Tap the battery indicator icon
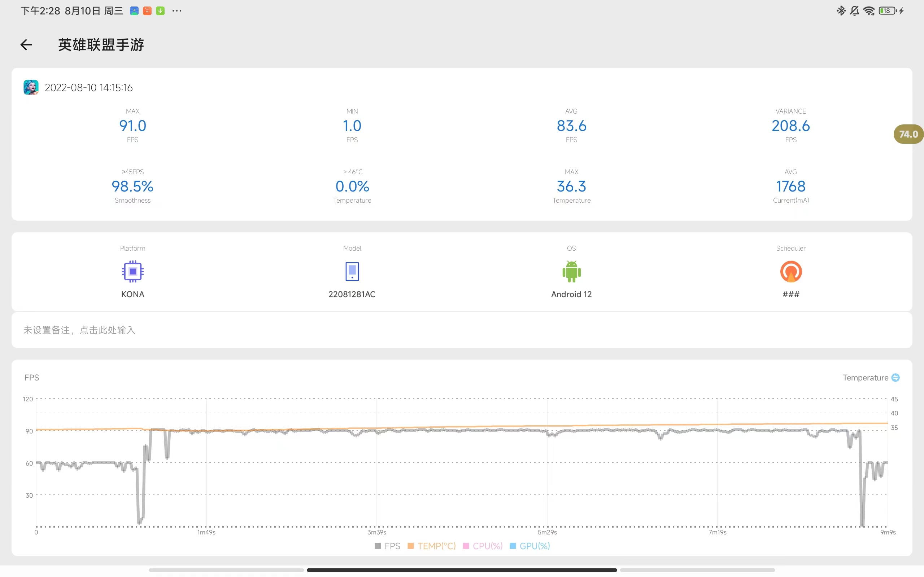The image size is (924, 577). tap(887, 11)
